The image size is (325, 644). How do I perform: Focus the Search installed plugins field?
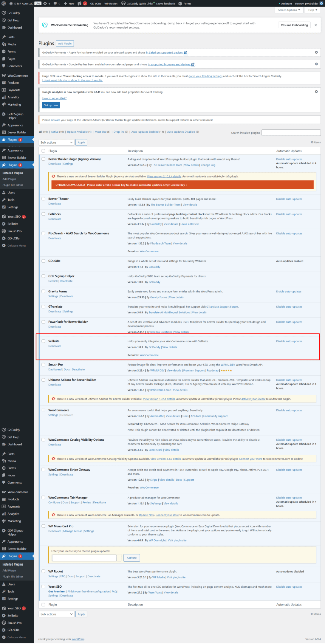click(291, 133)
